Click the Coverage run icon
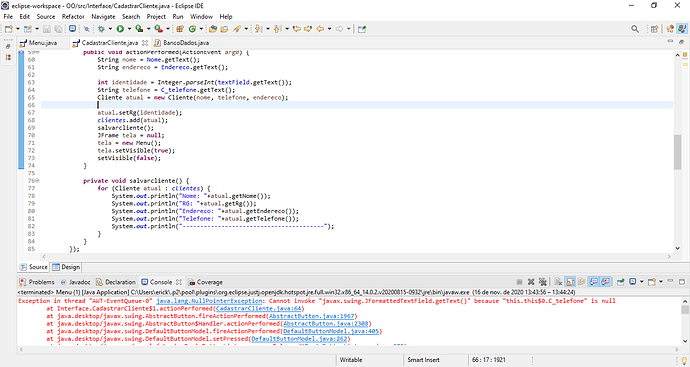Screen dimensions: 690x367 [x=139, y=29]
